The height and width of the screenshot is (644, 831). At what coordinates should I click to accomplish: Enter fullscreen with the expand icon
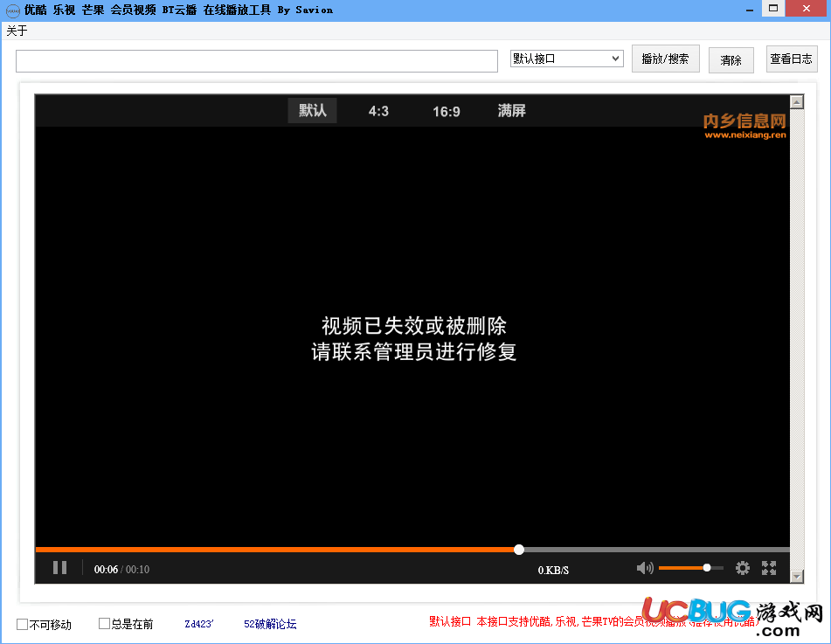pos(769,568)
